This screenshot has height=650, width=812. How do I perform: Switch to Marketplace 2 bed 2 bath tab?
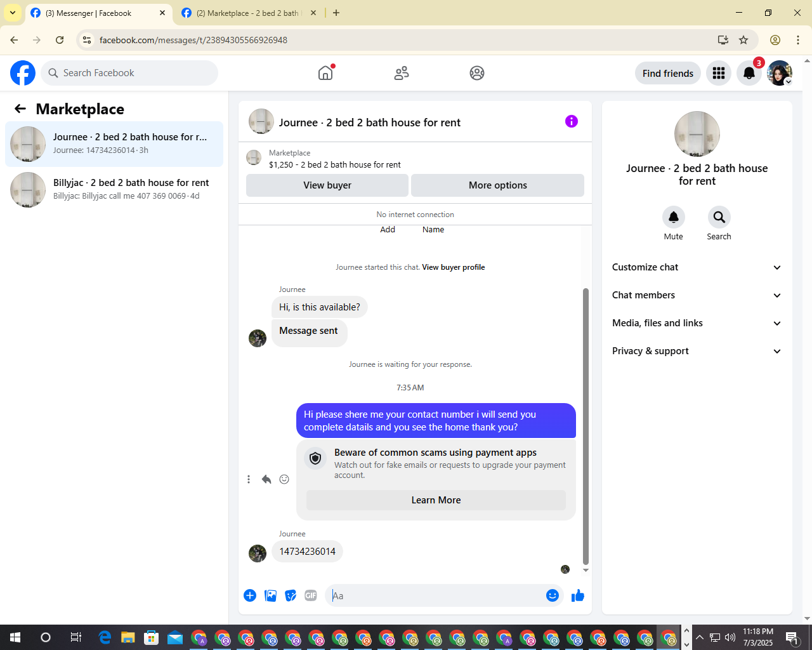click(x=249, y=13)
